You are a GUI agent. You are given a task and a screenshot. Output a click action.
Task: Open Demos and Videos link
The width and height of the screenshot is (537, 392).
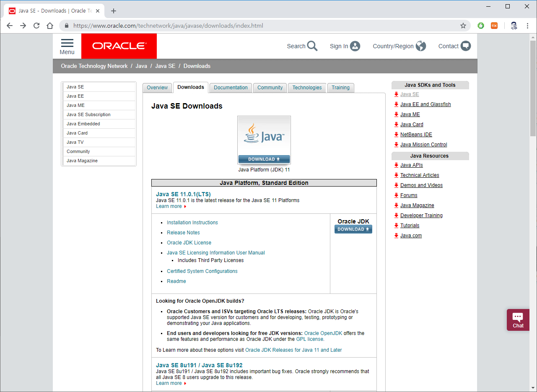click(421, 185)
